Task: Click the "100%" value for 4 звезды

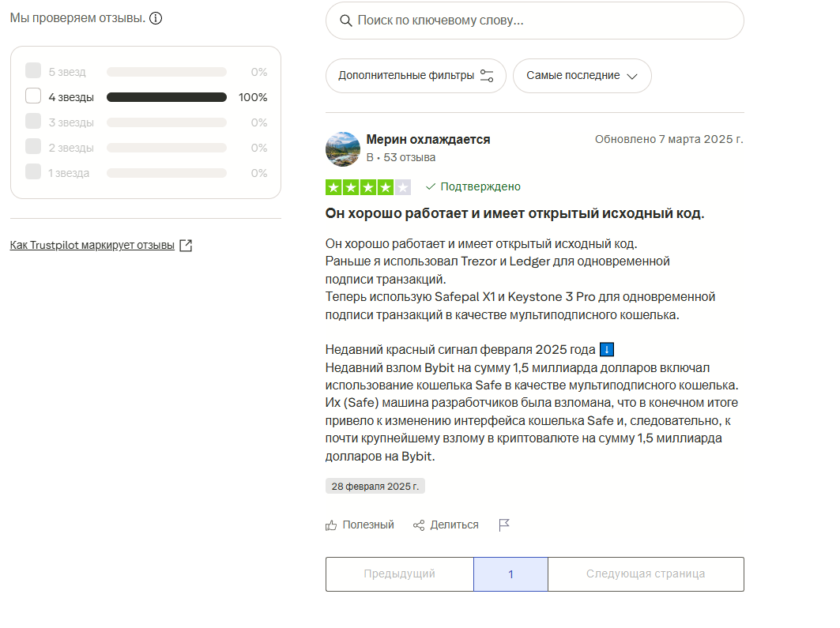Action: (253, 97)
